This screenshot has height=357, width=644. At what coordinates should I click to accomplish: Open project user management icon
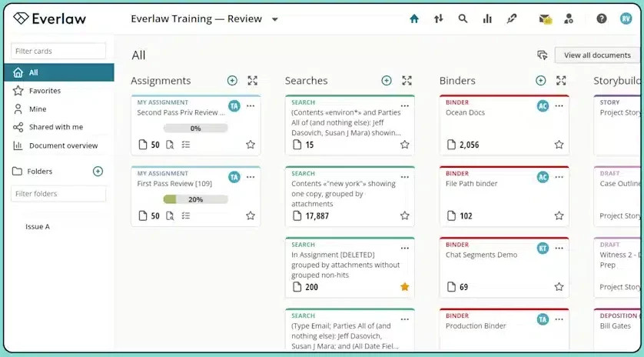click(569, 19)
